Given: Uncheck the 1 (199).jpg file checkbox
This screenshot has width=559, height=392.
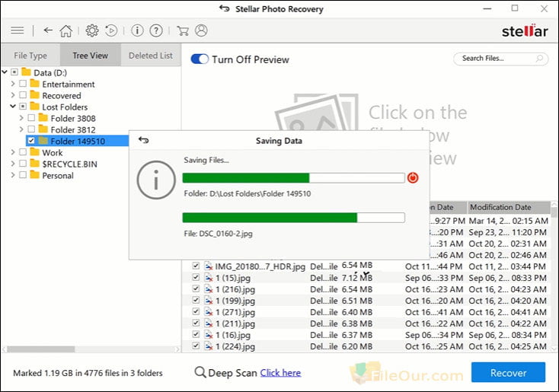Looking at the screenshot, I should pos(196,300).
